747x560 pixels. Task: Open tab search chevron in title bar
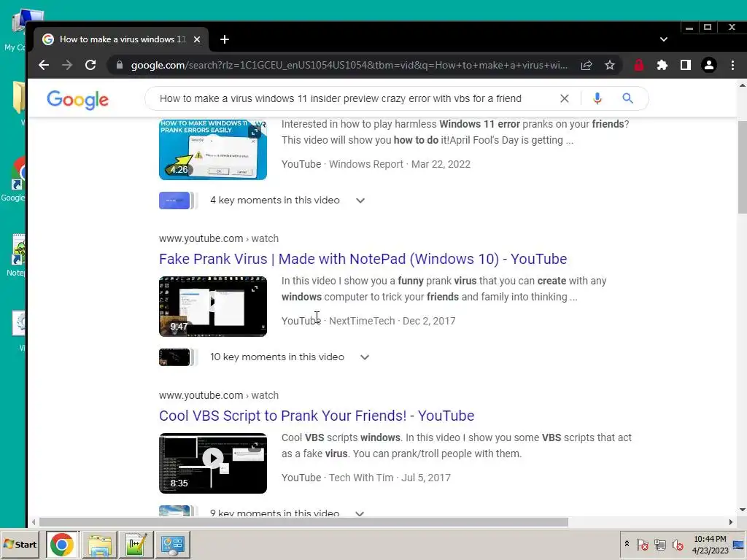(664, 39)
